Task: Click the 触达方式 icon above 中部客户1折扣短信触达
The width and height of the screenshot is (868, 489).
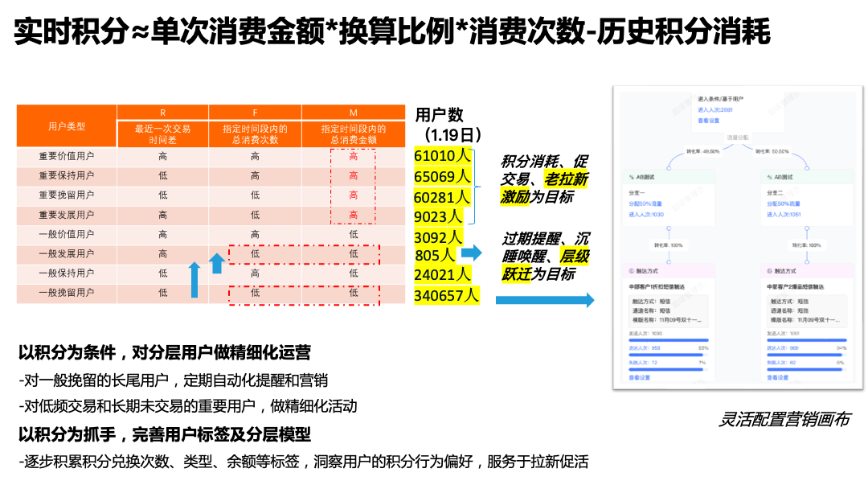Action: [632, 272]
